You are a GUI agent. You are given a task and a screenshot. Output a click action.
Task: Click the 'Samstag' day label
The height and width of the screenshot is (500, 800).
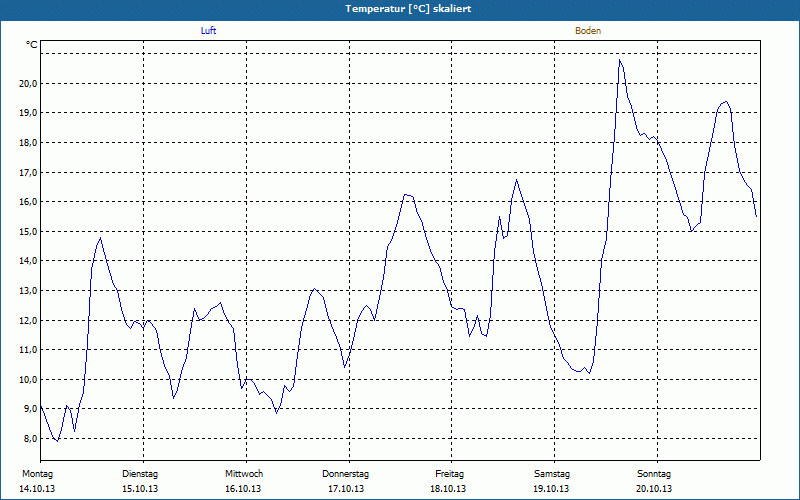pos(552,474)
